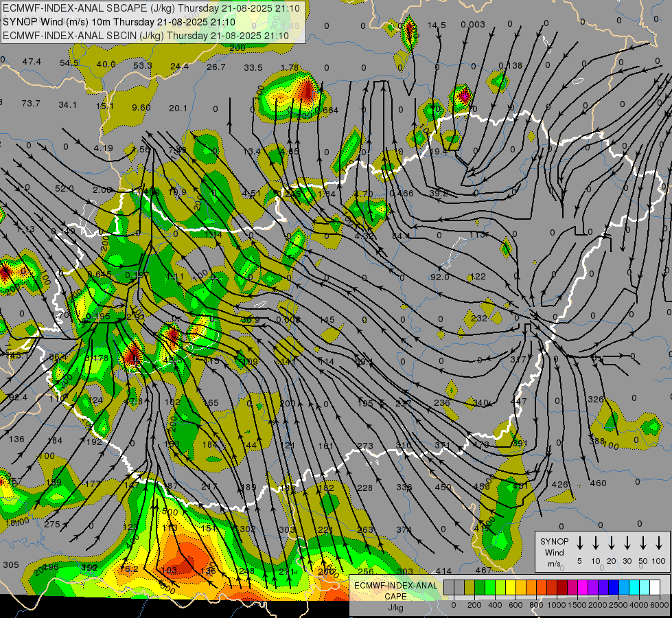672x618 pixels.
Task: Click the value 92.0 on the map
Action: pos(440,277)
